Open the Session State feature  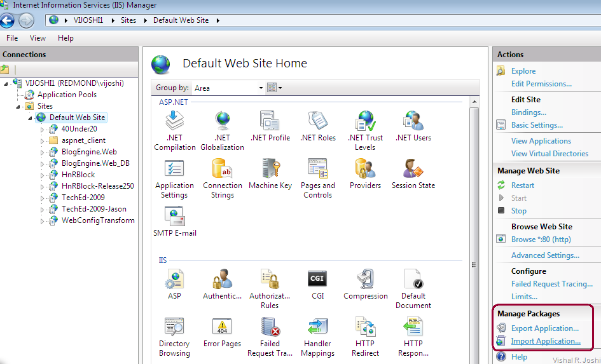[413, 169]
